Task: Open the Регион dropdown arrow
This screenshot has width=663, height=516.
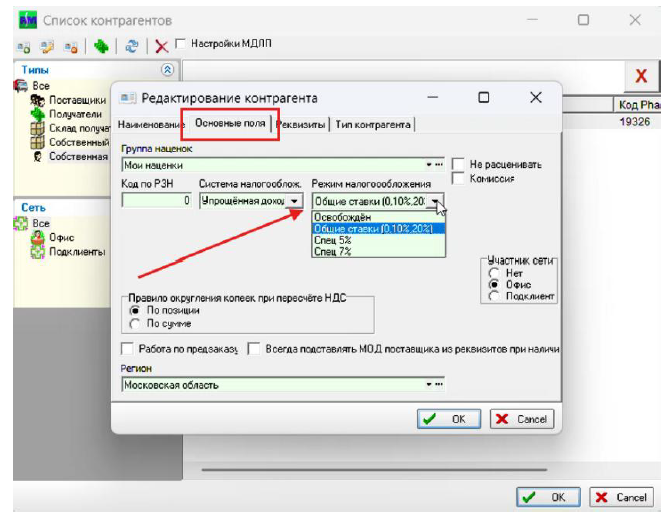Action: pos(430,385)
